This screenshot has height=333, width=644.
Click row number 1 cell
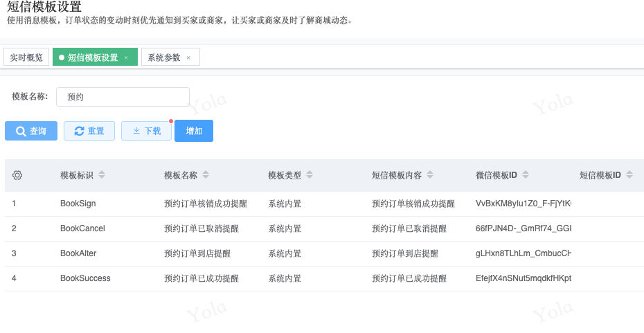tap(14, 204)
